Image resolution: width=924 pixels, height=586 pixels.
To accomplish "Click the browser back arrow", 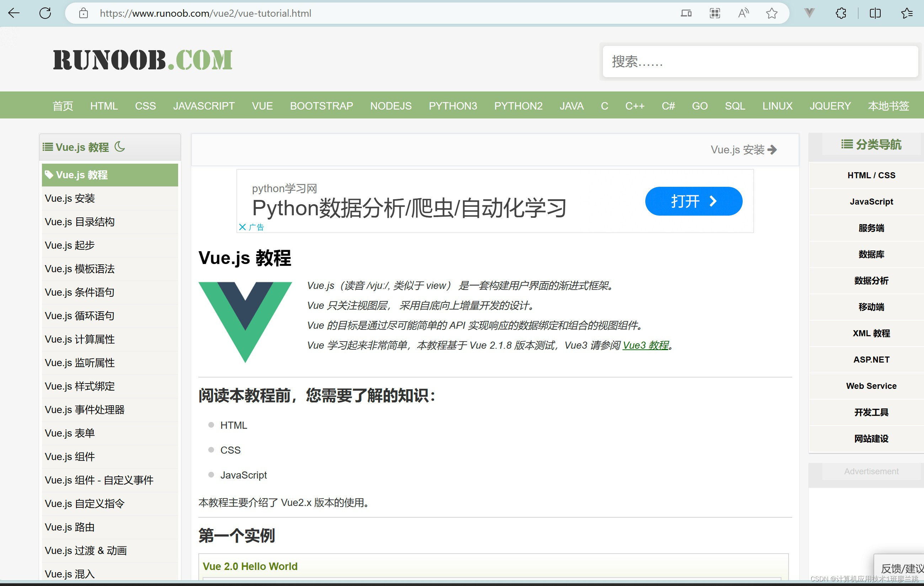I will click(14, 14).
